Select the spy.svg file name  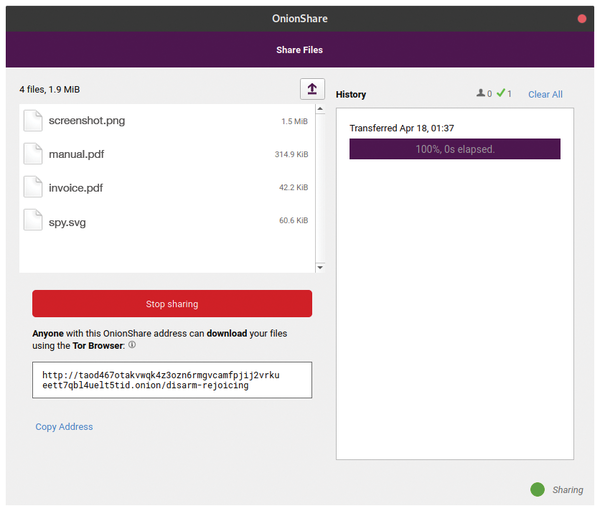(67, 222)
